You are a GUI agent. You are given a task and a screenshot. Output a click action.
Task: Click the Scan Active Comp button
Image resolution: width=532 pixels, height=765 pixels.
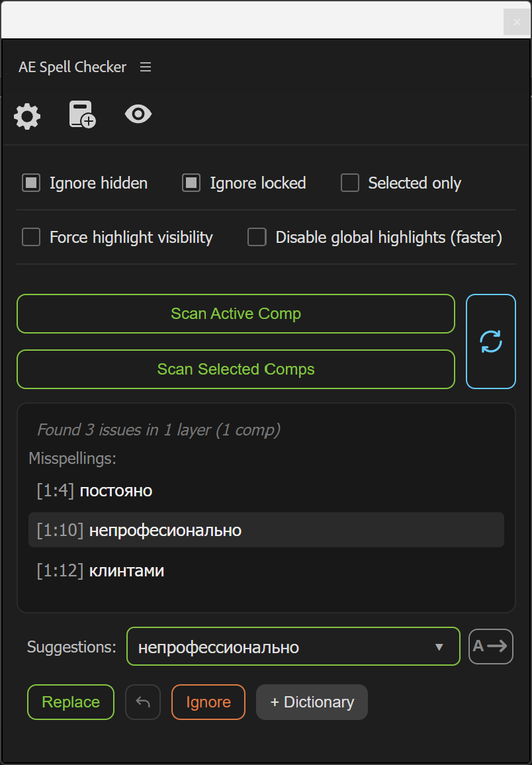(x=236, y=314)
